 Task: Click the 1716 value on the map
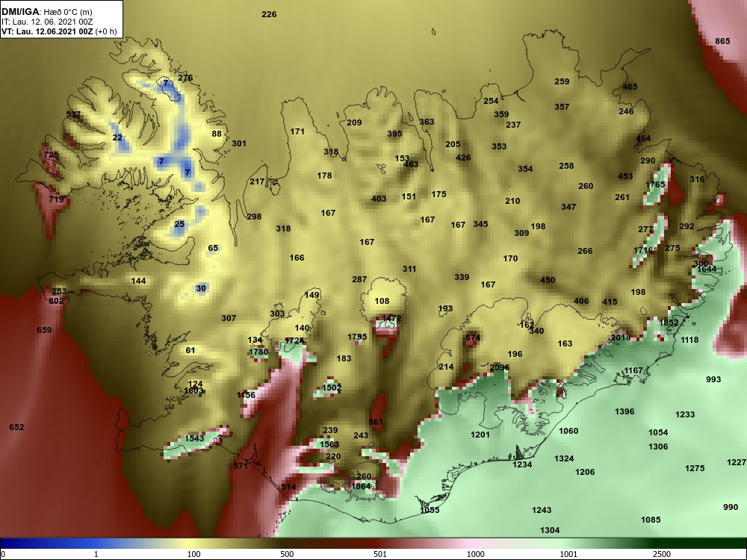pyautogui.click(x=643, y=250)
